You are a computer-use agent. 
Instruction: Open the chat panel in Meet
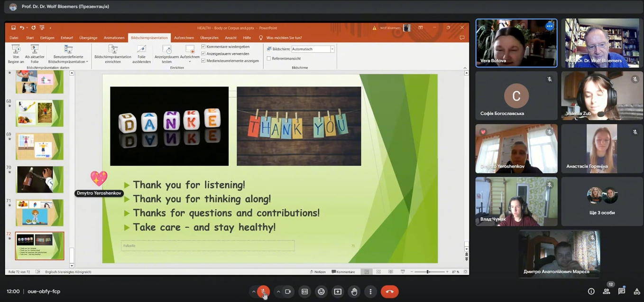coord(622,292)
